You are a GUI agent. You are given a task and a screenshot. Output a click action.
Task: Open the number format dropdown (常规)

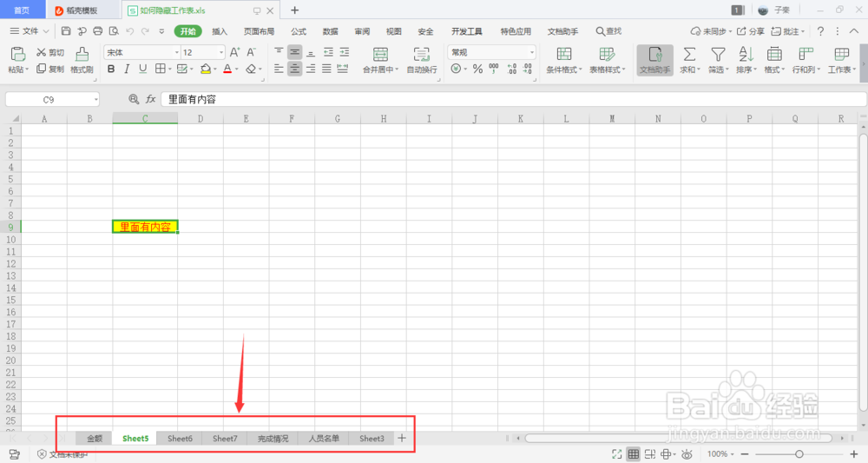pos(532,52)
